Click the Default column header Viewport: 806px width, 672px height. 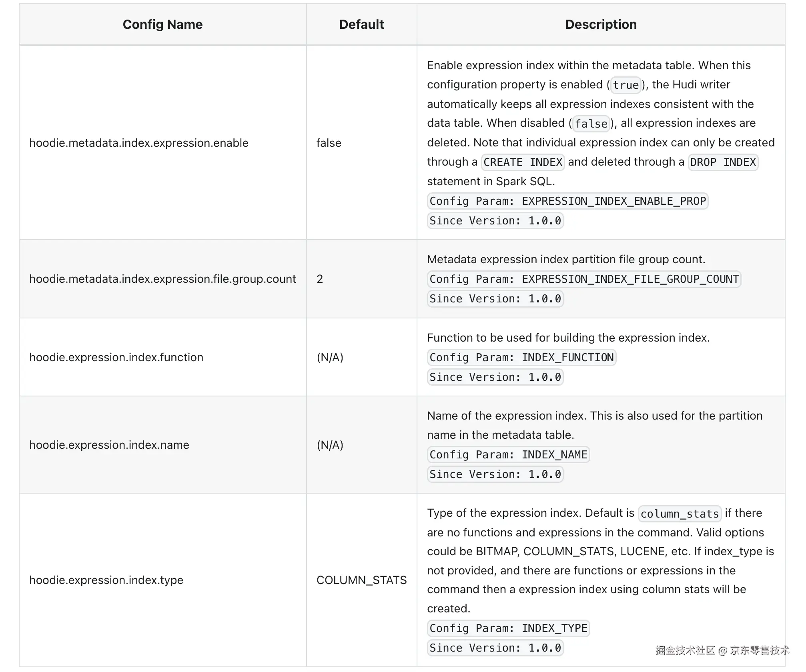pos(361,24)
